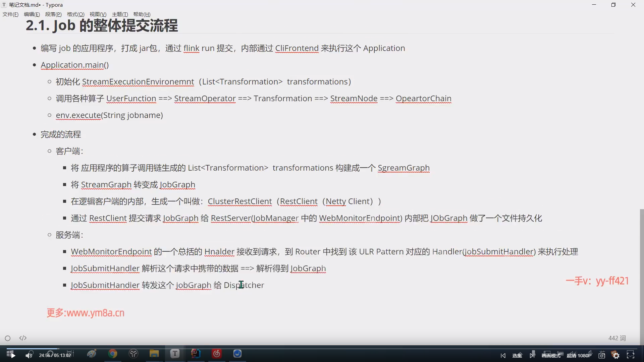The width and height of the screenshot is (644, 362).
Task: Open NetEase Cloud Music red icon
Action: click(217, 354)
